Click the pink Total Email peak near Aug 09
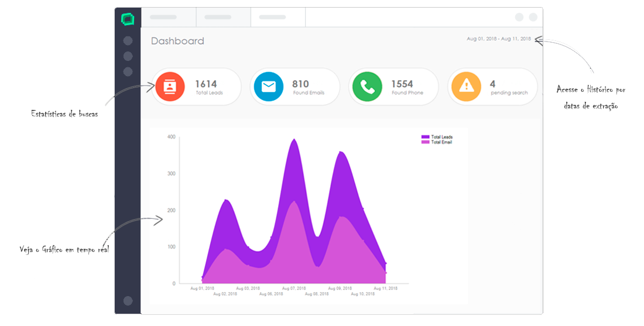This screenshot has height=326, width=644. click(x=341, y=218)
